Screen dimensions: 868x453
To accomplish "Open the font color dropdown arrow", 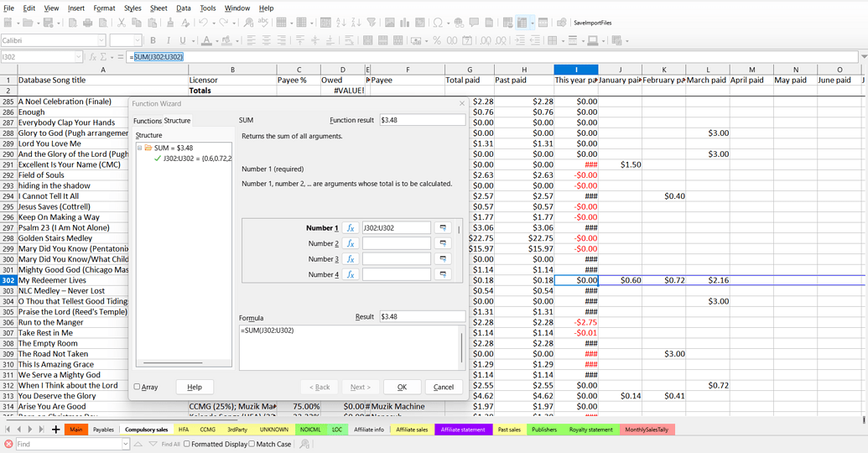I will point(216,40).
